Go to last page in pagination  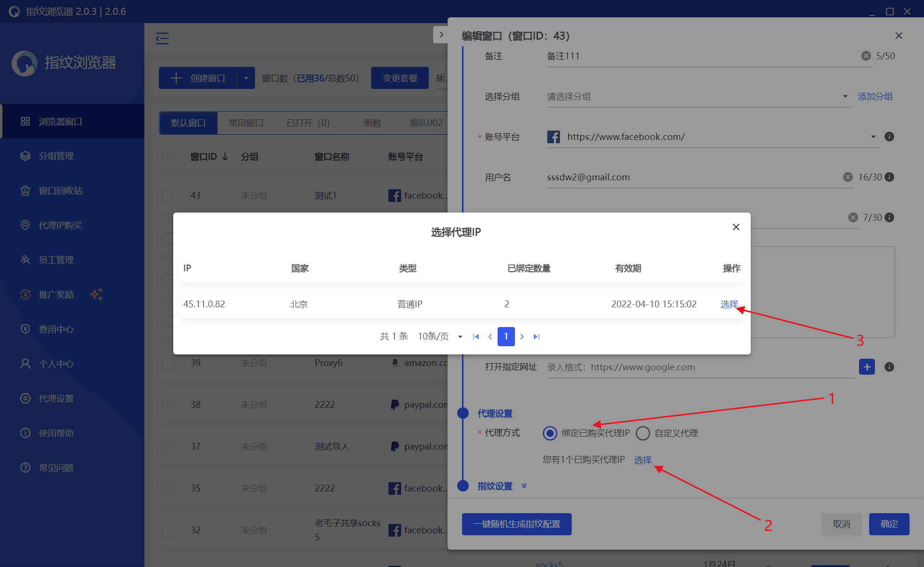pos(537,337)
